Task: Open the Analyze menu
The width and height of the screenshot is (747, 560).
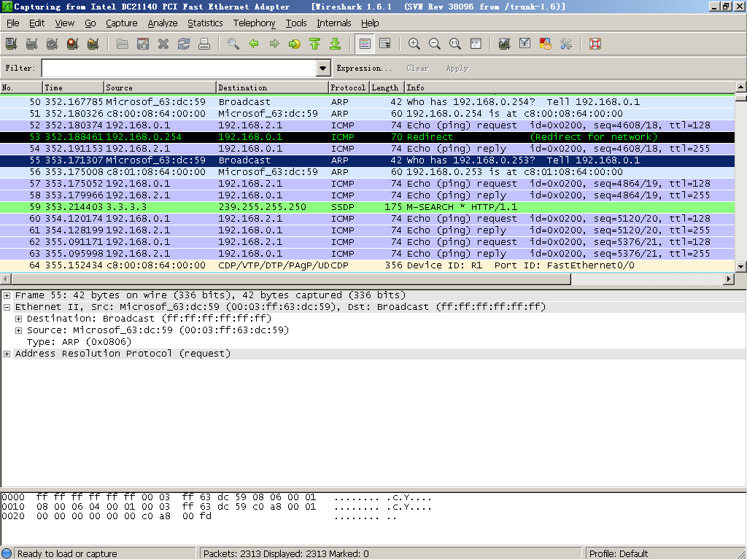Action: coord(163,23)
